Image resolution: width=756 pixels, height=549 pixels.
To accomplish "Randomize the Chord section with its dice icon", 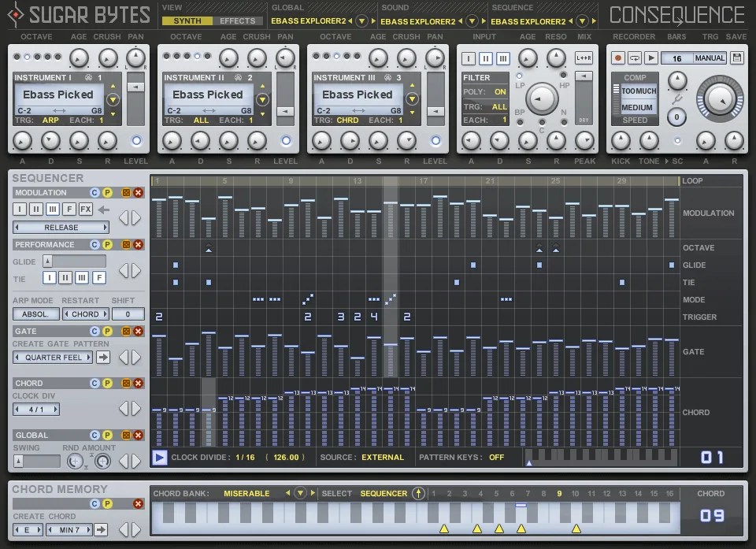I will (125, 383).
